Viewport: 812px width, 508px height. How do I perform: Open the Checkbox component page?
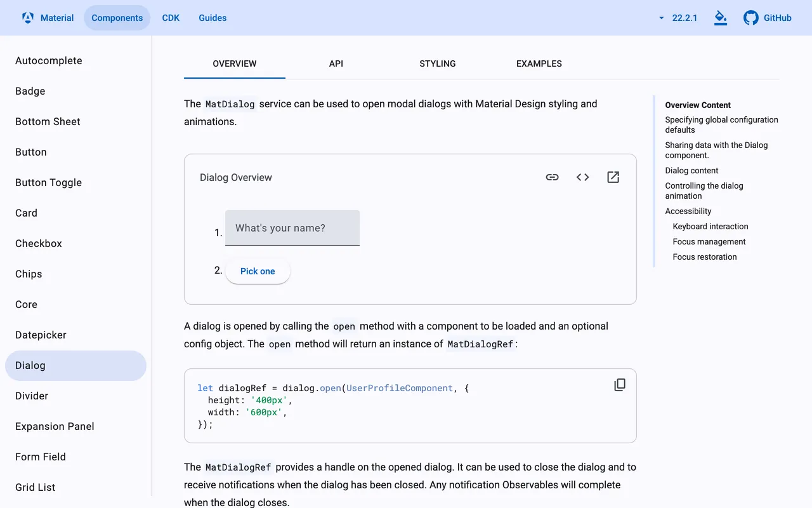coord(75,244)
